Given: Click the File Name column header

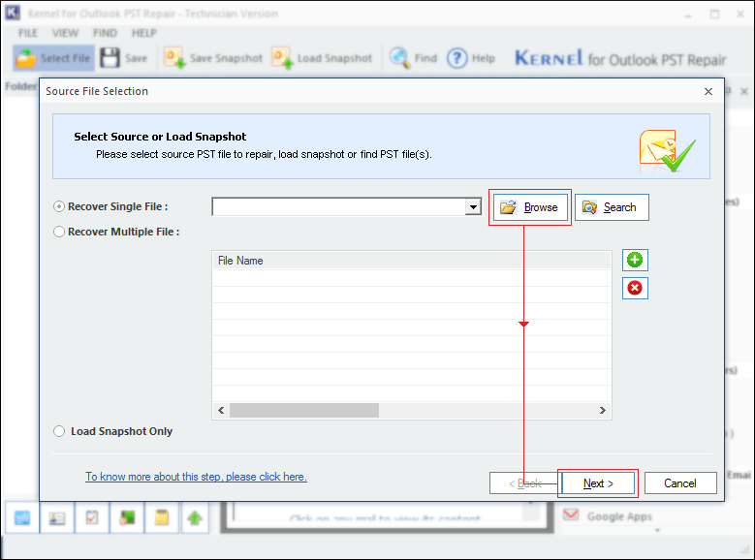Looking at the screenshot, I should [412, 261].
